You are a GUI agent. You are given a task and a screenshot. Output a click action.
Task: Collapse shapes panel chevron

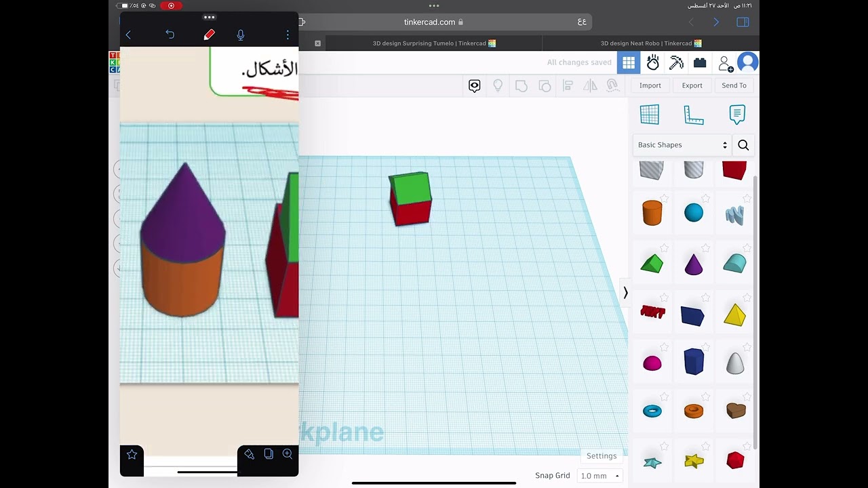pyautogui.click(x=625, y=293)
